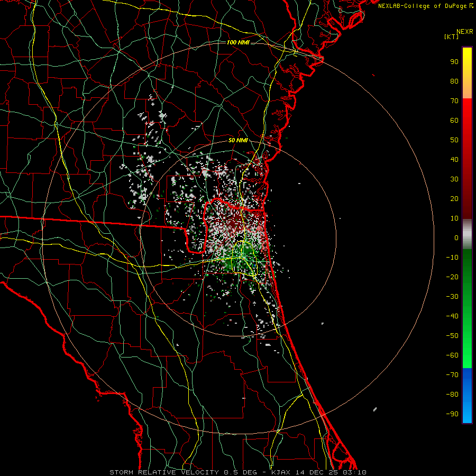The width and height of the screenshot is (476, 476).
Task: Click the 30 value on the velocity scale
Action: (x=454, y=179)
